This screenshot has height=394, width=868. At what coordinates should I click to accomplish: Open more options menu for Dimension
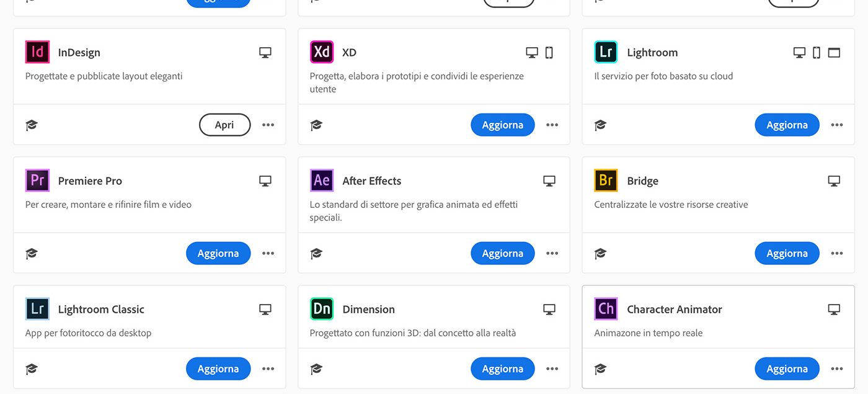552,369
